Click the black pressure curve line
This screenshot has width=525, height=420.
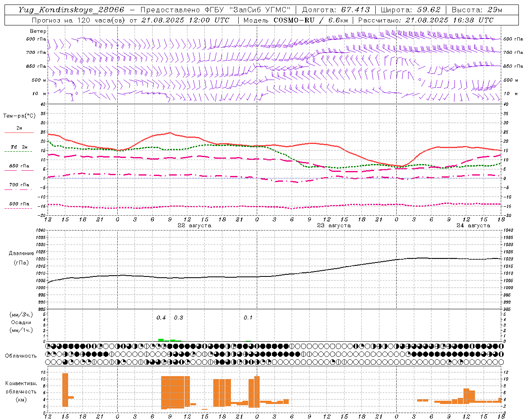point(275,276)
